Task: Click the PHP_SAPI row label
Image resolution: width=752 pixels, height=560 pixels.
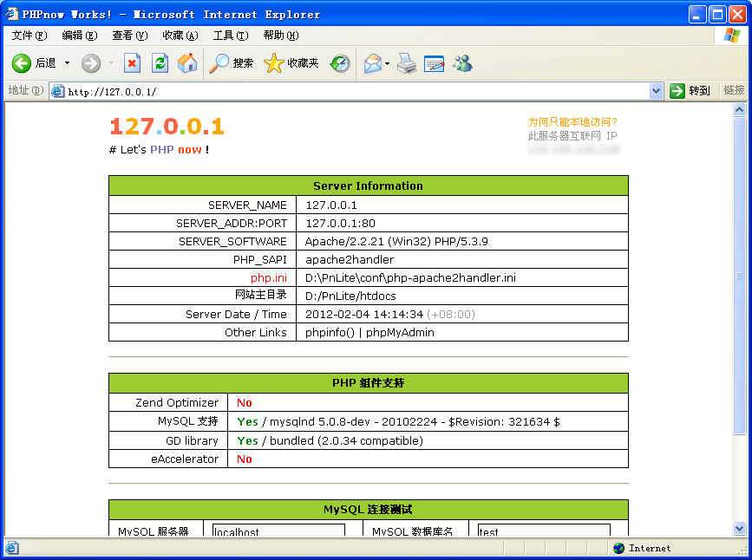Action: tap(260, 259)
